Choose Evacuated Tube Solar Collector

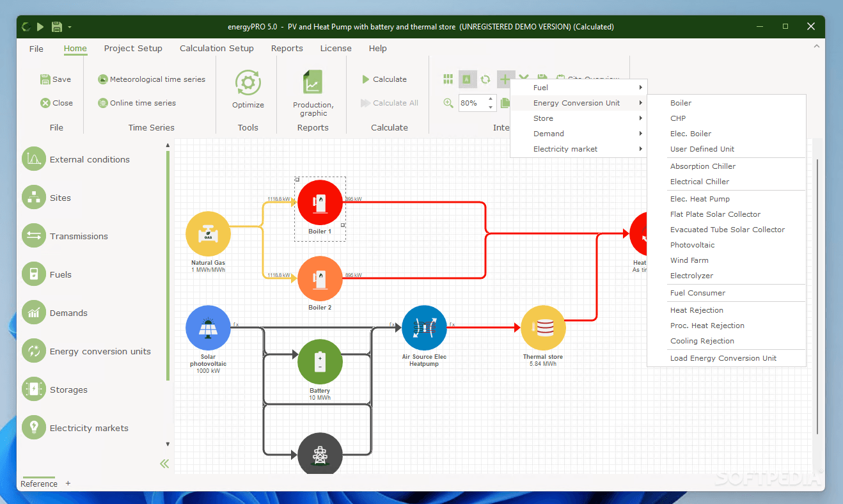tap(727, 230)
